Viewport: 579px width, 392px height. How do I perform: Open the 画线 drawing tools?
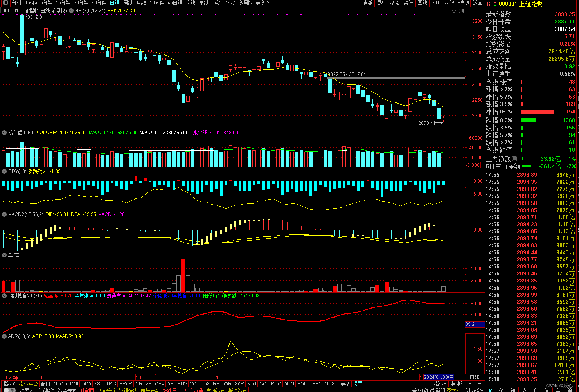pyautogui.click(x=423, y=3)
